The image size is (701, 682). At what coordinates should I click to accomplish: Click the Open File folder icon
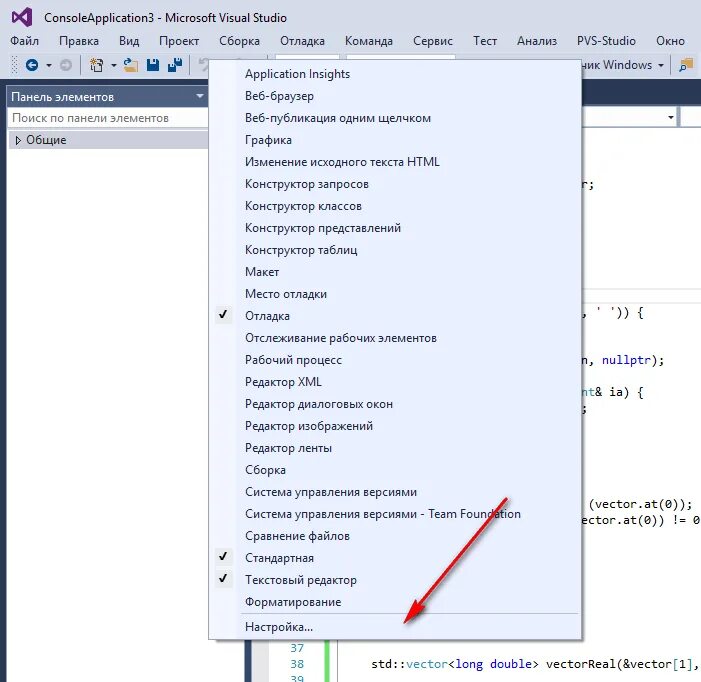pyautogui.click(x=131, y=65)
